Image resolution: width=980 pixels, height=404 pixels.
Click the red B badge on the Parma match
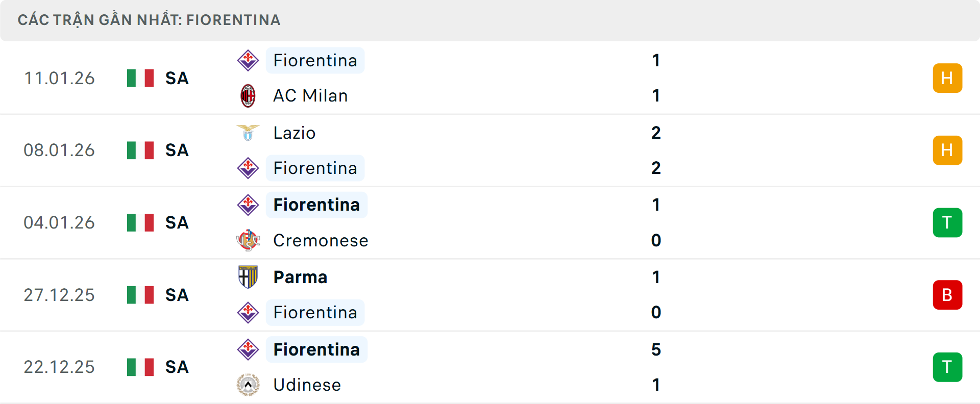947,295
